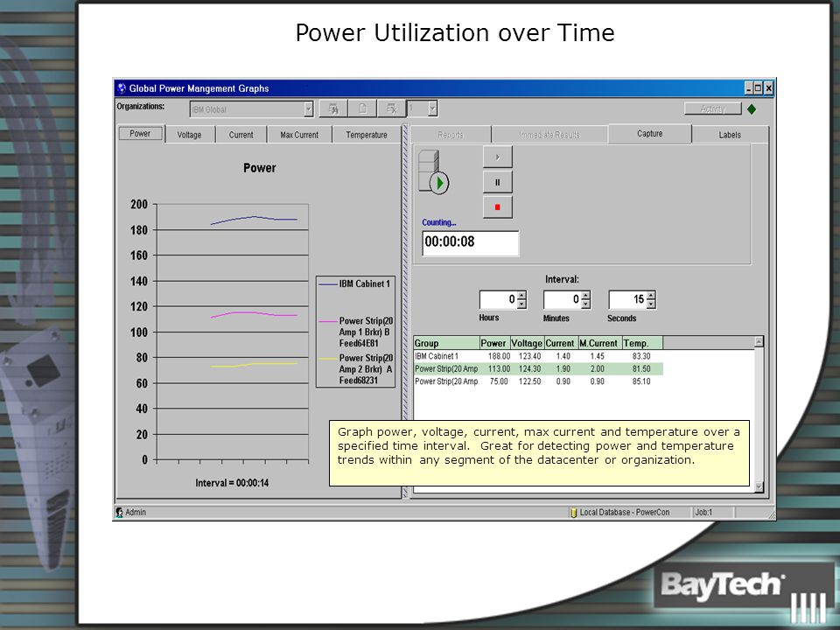Screen dimensions: 840x630
Task: Open the Reports tab
Action: pyautogui.click(x=451, y=135)
